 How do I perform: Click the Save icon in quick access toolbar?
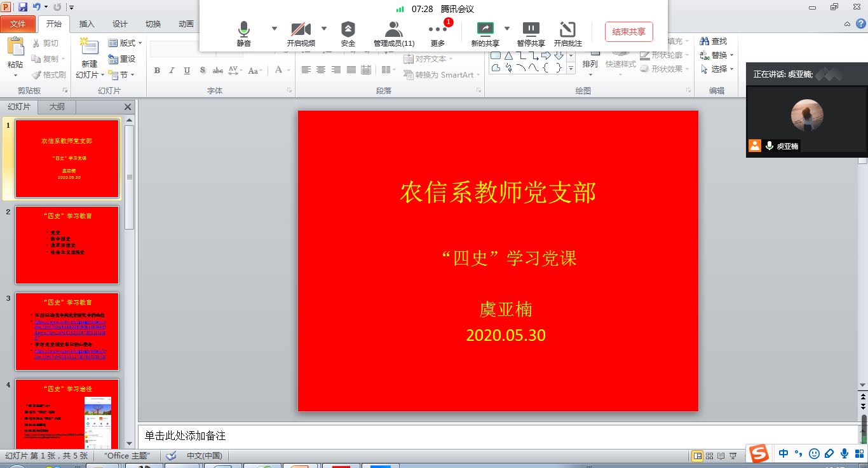coord(23,7)
